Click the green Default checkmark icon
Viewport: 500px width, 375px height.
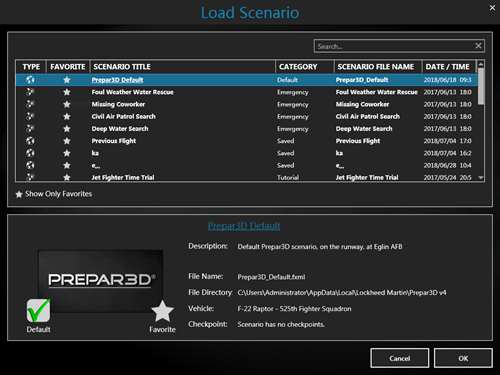click(x=38, y=310)
